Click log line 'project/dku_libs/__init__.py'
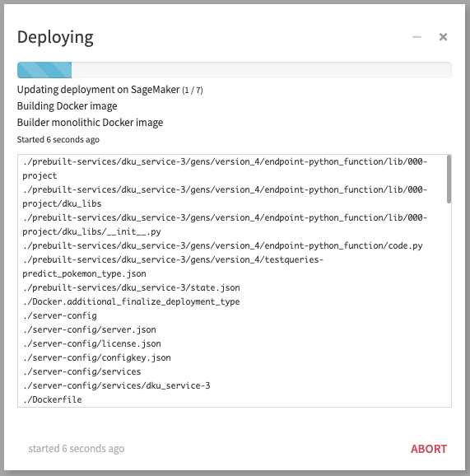The height and width of the screenshot is (476, 470). pyautogui.click(x=91, y=232)
